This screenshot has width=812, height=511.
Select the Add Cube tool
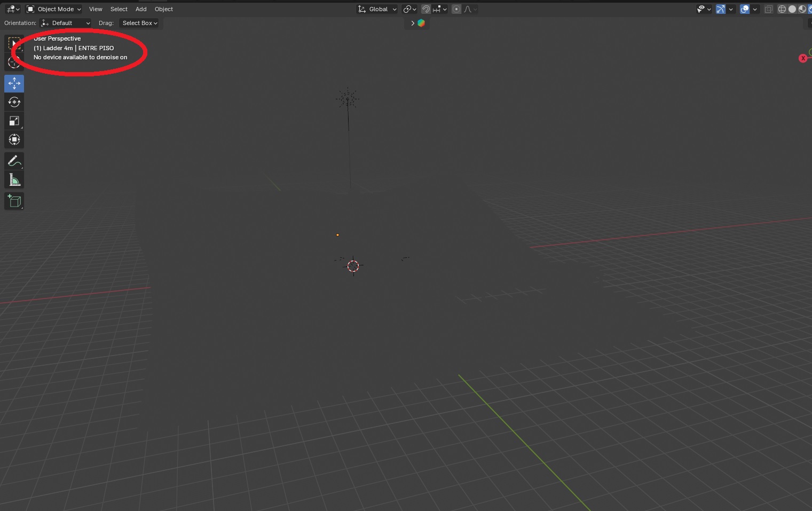14,201
